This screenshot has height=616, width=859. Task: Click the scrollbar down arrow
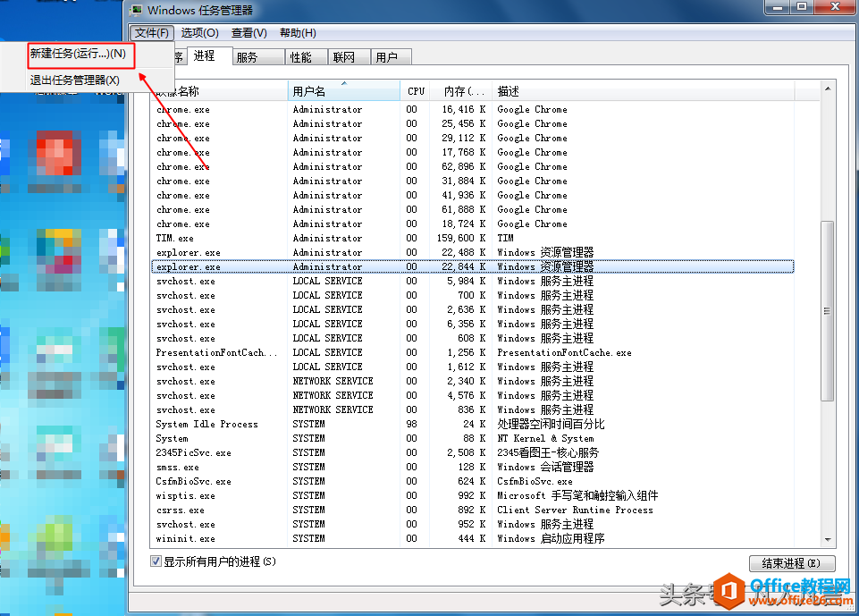tap(827, 539)
